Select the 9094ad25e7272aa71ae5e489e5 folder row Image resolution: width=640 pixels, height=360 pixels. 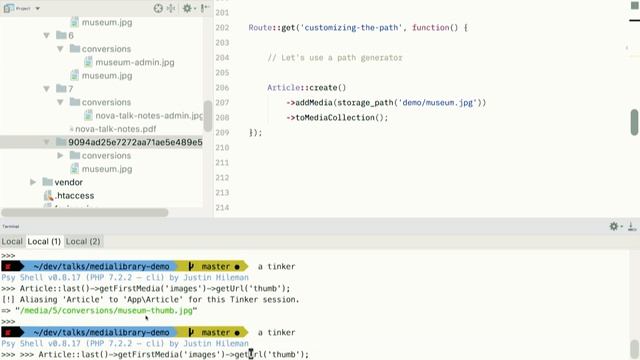(101, 142)
